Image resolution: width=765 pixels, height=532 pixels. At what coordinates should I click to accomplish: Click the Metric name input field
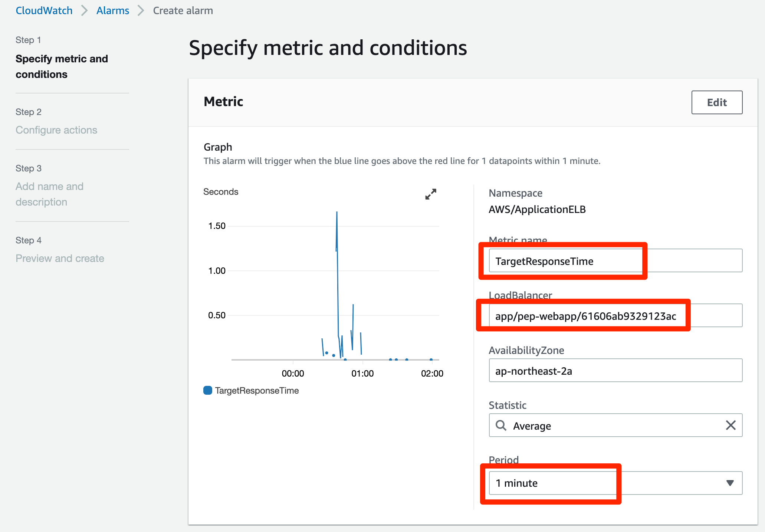[615, 261]
